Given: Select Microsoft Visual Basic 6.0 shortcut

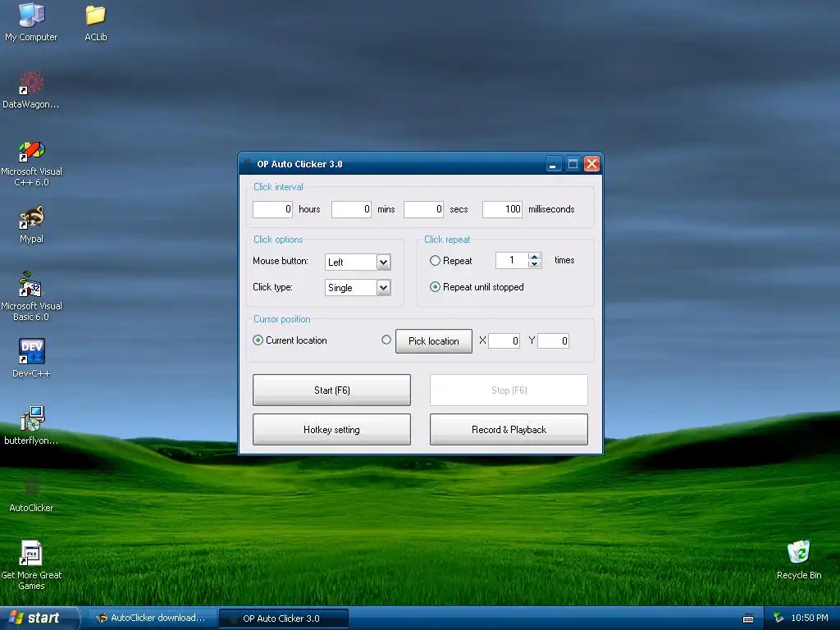Looking at the screenshot, I should 31,297.
